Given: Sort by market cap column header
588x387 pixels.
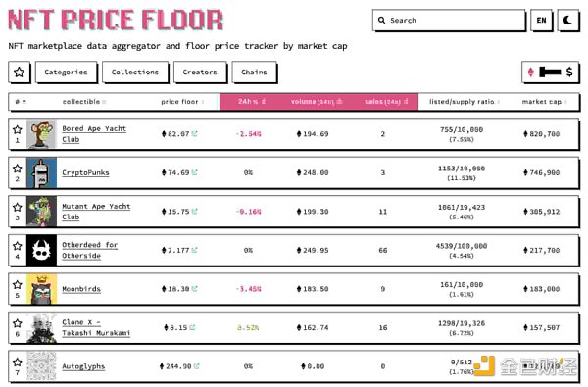Looking at the screenshot, I should pos(544,102).
